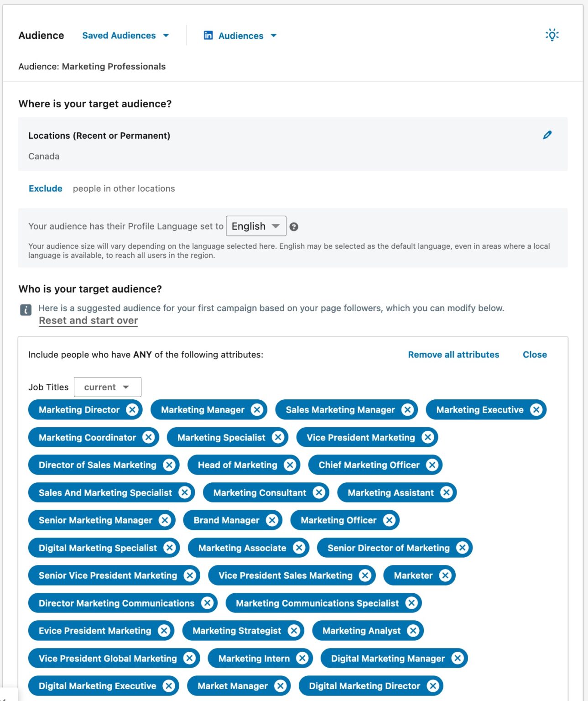
Task: Remove the Marketing Director job title
Action: pos(132,409)
